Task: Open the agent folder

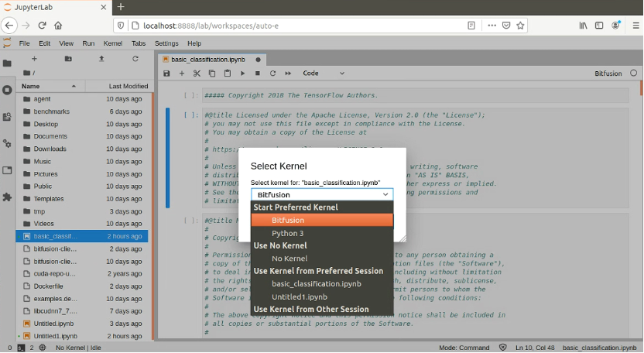Action: (x=82, y=99)
